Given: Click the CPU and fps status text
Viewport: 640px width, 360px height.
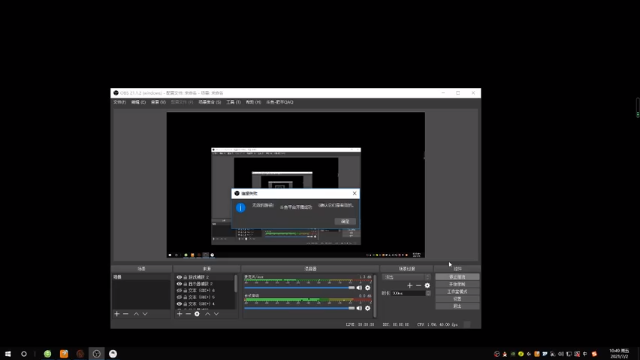Looking at the screenshot, I should [x=437, y=324].
